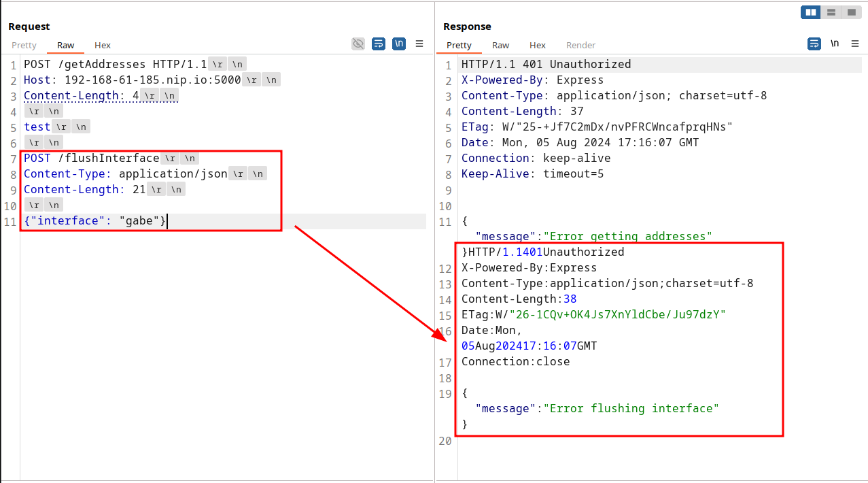Click the Request panel title
The width and height of the screenshot is (868, 483).
coord(29,27)
